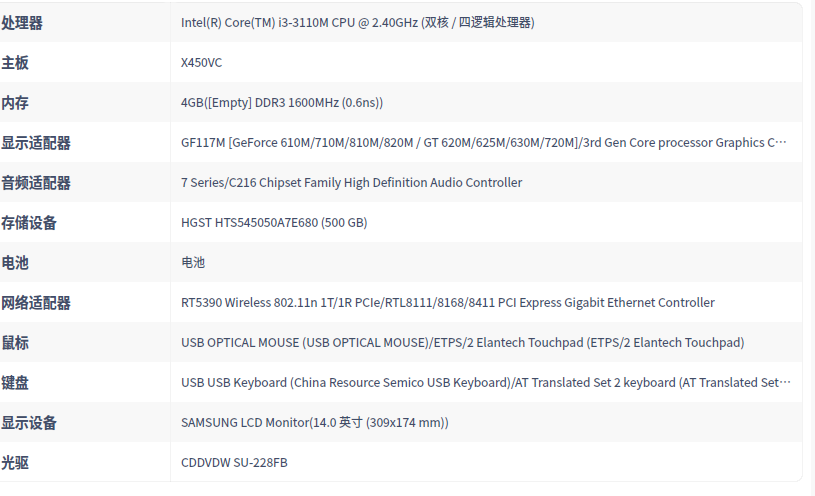Click the 鼠标 row label

coord(15,343)
